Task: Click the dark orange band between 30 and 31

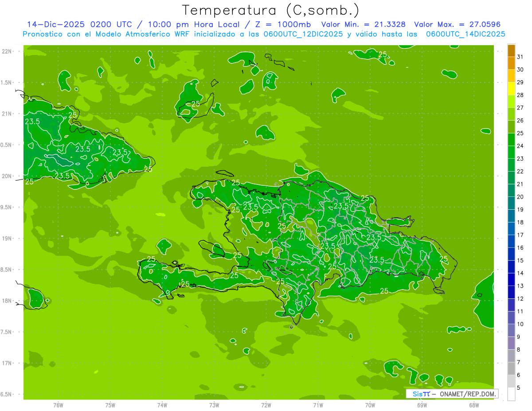Action: point(511,63)
